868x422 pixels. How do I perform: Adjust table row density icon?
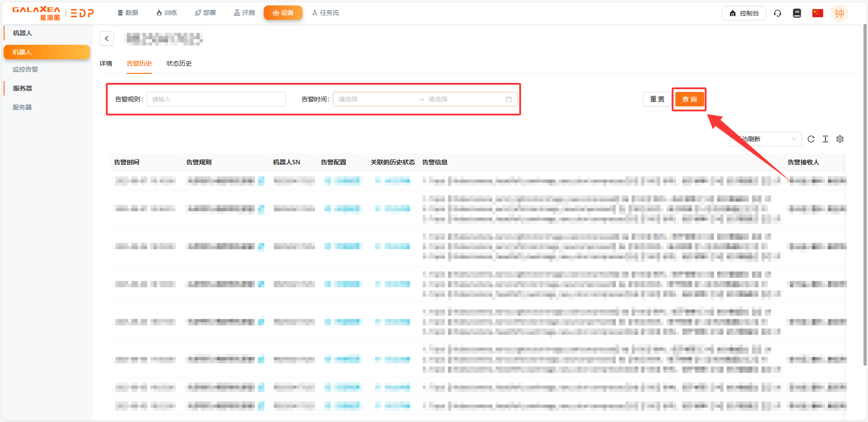tap(825, 139)
